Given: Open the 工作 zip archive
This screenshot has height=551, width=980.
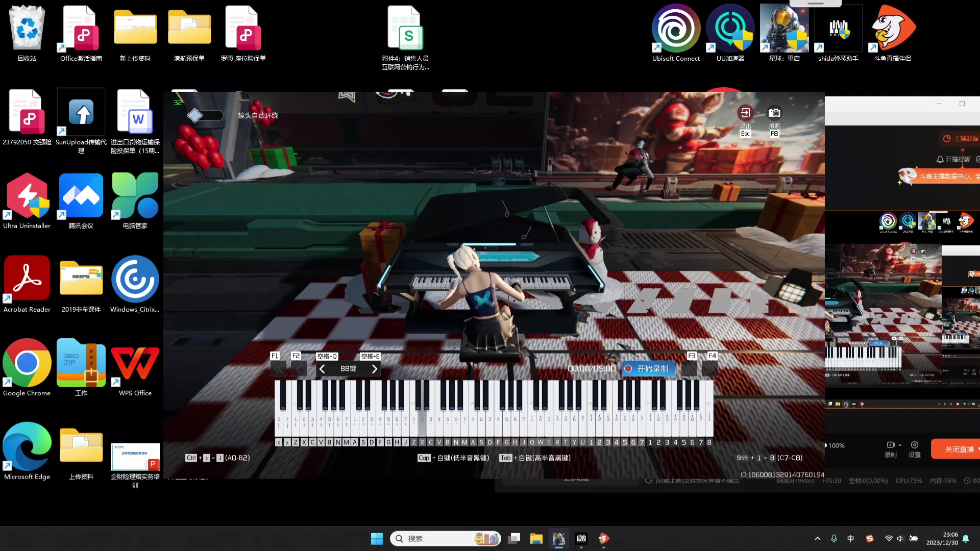Looking at the screenshot, I should [81, 368].
